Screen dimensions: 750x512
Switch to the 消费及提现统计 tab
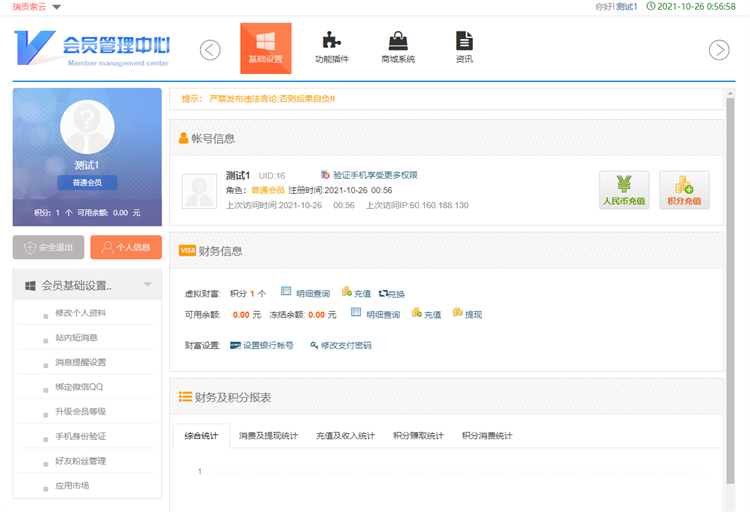[x=268, y=436]
